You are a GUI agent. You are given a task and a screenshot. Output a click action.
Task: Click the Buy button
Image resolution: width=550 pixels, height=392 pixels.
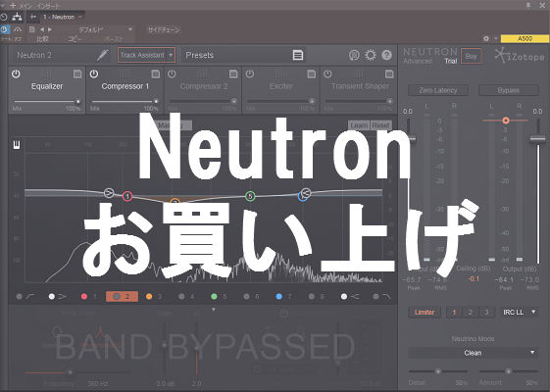(x=471, y=57)
